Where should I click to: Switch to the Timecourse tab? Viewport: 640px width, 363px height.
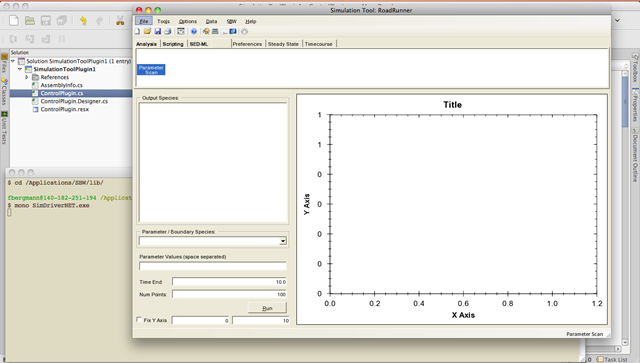pyautogui.click(x=319, y=44)
